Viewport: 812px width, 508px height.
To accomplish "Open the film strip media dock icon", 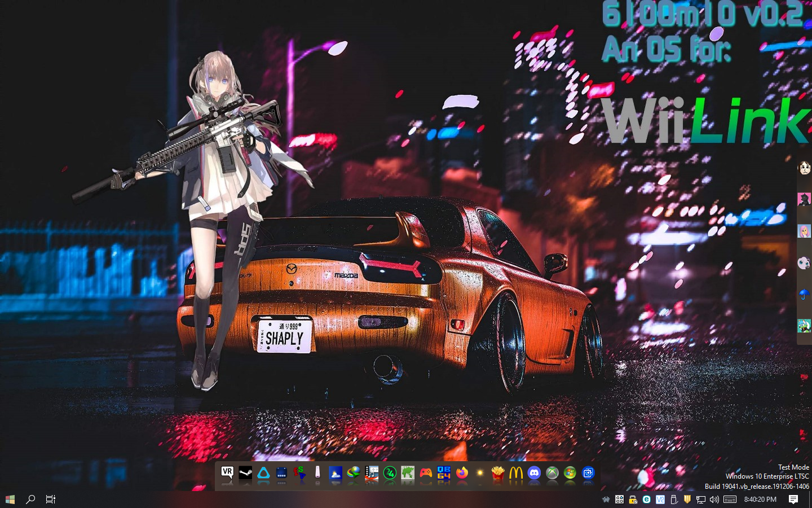I will click(372, 473).
